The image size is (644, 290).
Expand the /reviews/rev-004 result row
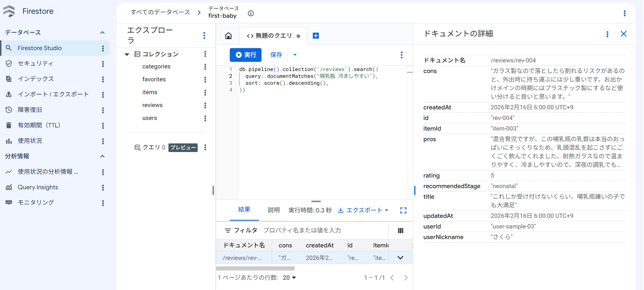click(400, 258)
